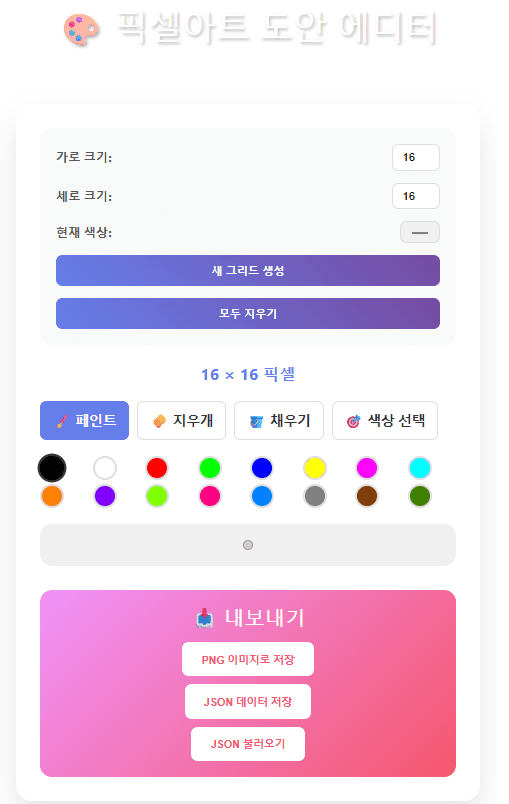509x804 pixels.
Task: Click JSON 불러오기 load button
Action: pyautogui.click(x=248, y=744)
